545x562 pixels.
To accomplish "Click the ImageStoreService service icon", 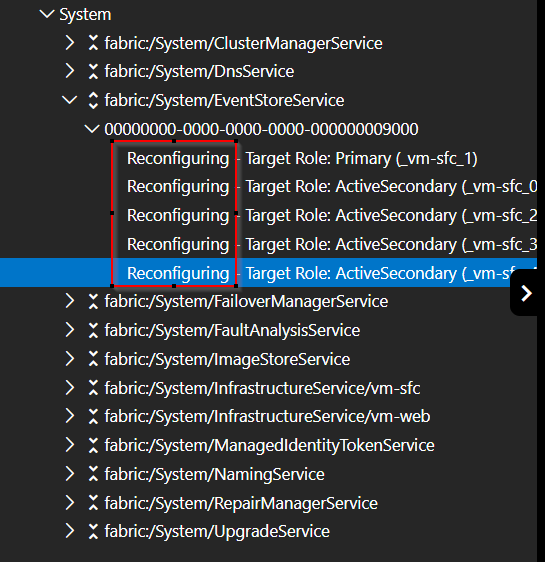I will (x=93, y=359).
